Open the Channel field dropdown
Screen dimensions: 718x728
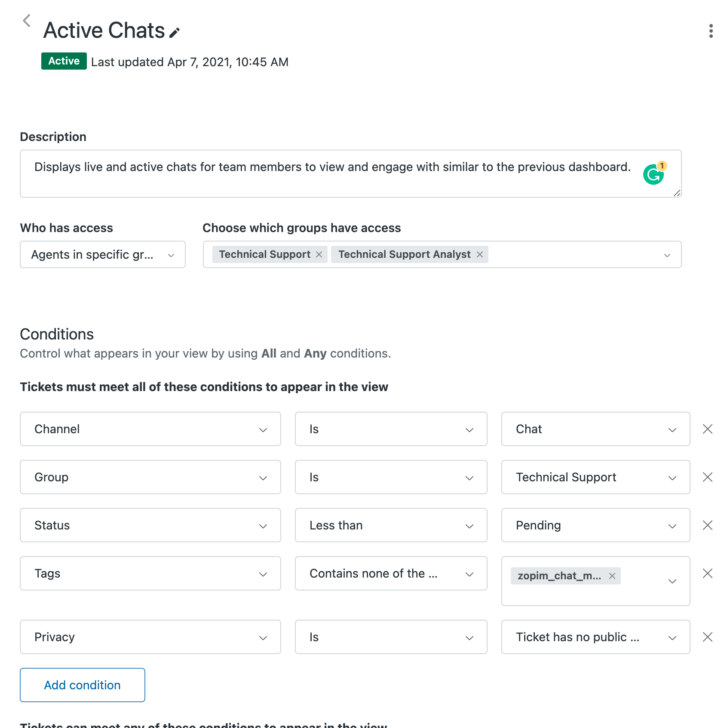(x=150, y=429)
